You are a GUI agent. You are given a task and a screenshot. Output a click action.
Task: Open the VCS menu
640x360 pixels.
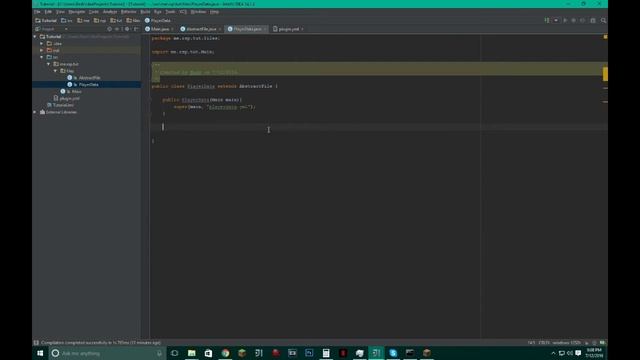[183, 12]
